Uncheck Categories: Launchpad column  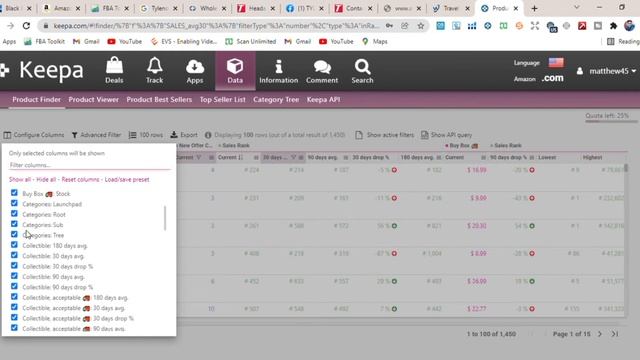point(14,203)
